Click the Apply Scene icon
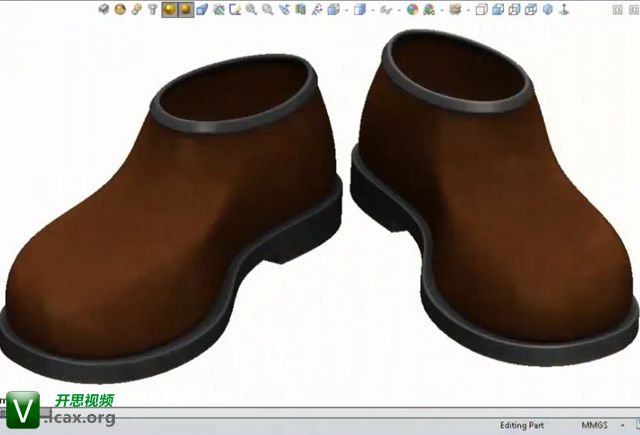 (x=429, y=9)
